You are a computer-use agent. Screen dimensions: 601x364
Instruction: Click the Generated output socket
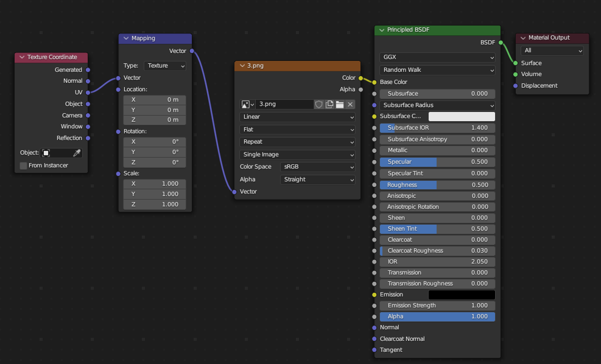88,70
